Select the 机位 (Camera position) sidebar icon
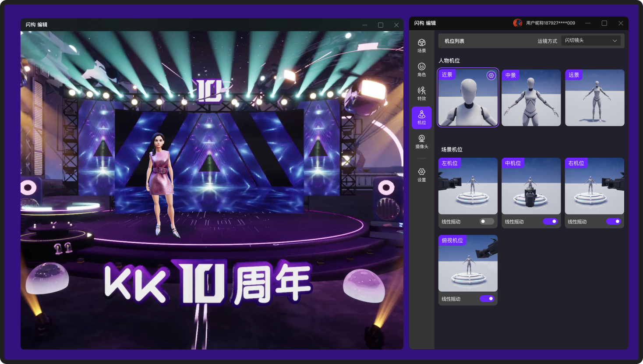The width and height of the screenshot is (643, 364). (421, 117)
